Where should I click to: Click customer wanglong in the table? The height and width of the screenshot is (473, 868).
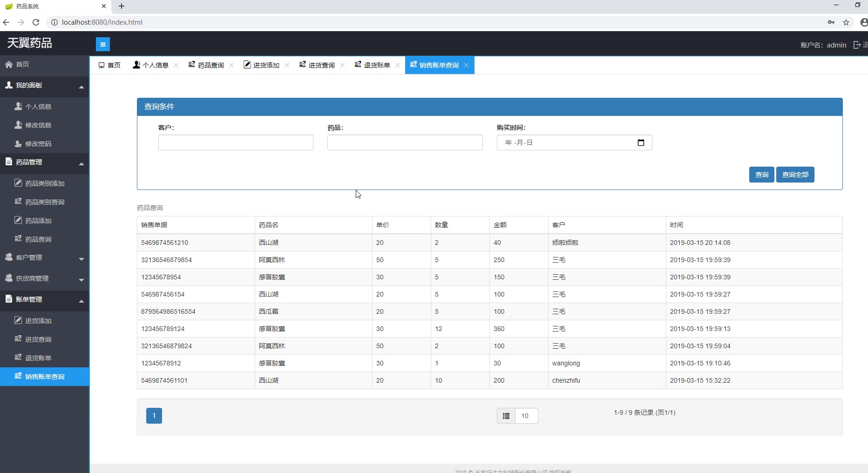click(566, 363)
